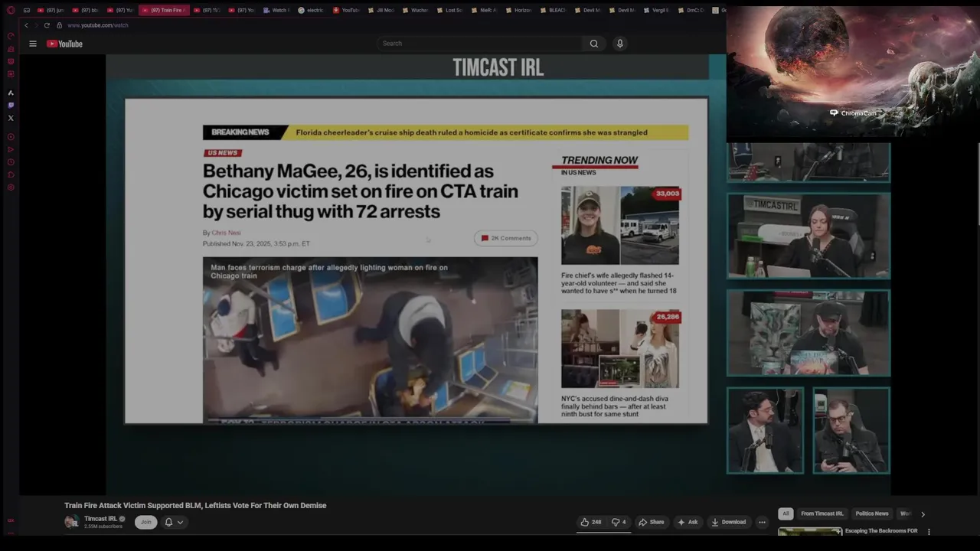The width and height of the screenshot is (980, 551).
Task: Click the Download button
Action: coord(728,522)
